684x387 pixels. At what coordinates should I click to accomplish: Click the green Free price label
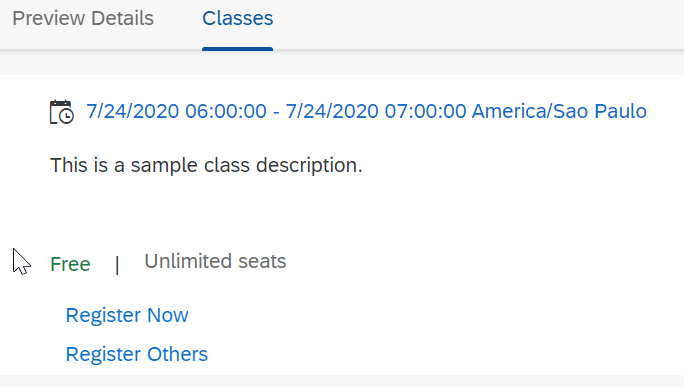[x=70, y=264]
